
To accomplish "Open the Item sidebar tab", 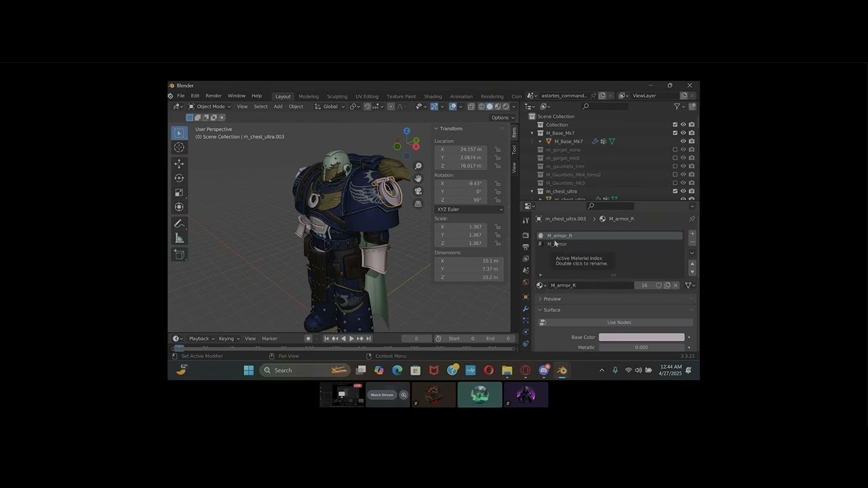I will pos(514,132).
